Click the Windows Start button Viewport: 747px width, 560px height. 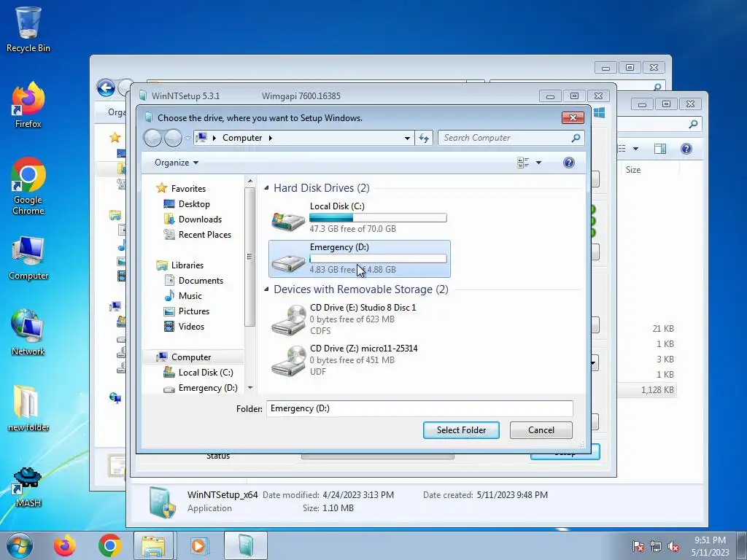tap(20, 545)
